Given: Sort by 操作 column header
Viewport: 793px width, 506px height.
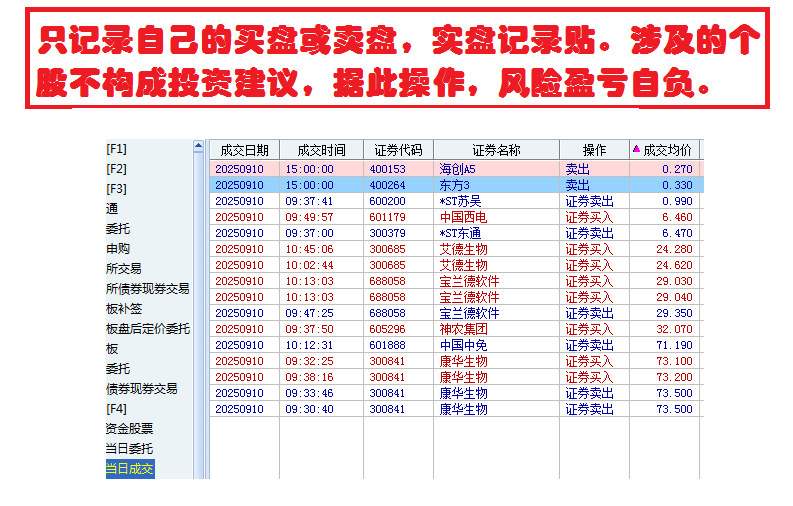Looking at the screenshot, I should [594, 150].
